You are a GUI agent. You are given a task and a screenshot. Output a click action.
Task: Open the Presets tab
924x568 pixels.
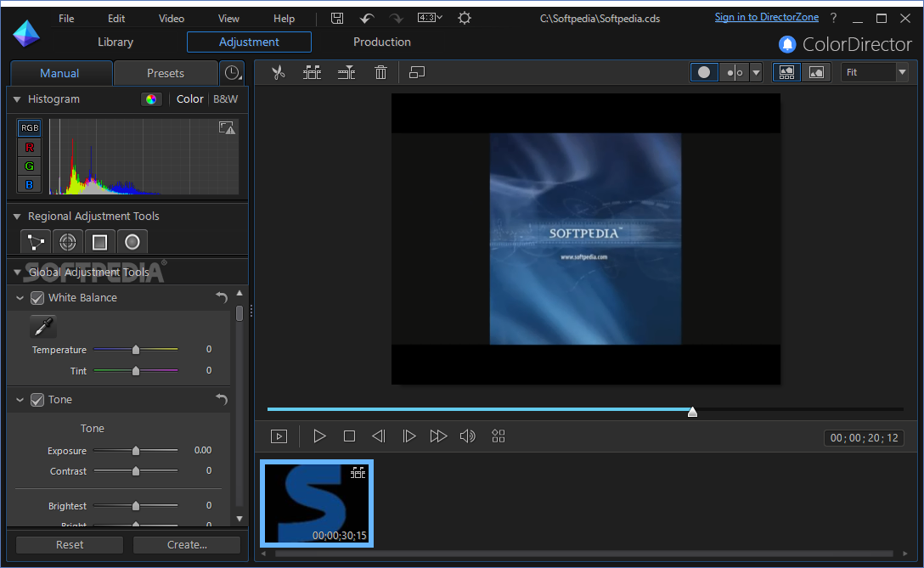(x=166, y=73)
